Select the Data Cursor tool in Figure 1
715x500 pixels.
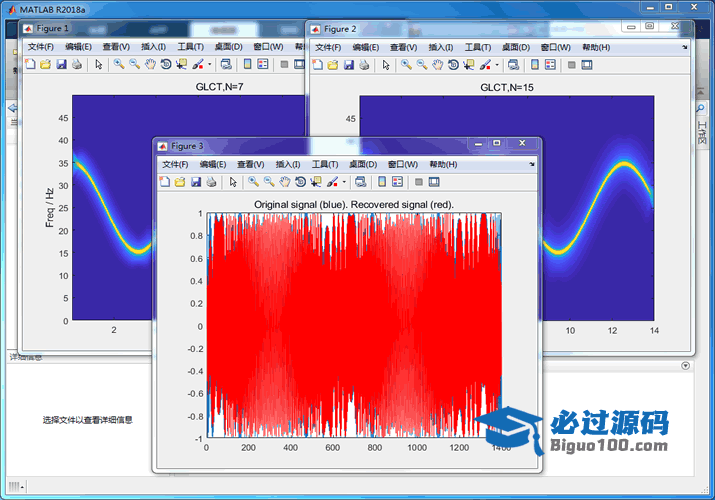(181, 65)
